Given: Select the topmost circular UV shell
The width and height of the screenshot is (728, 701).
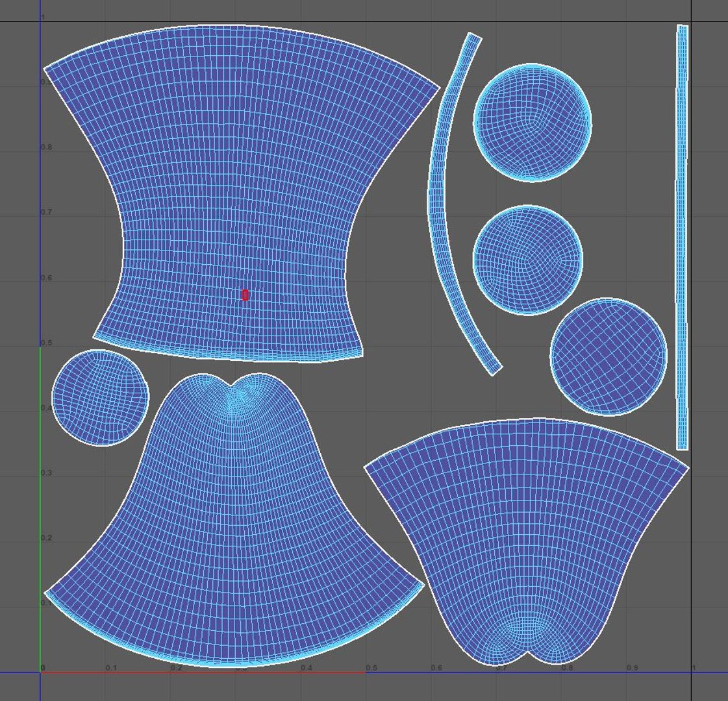Looking at the screenshot, I should pos(533,123).
